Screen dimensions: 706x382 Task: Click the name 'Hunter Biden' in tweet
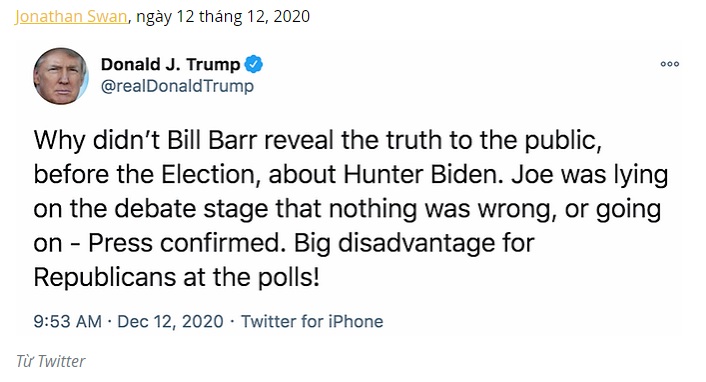click(x=423, y=174)
